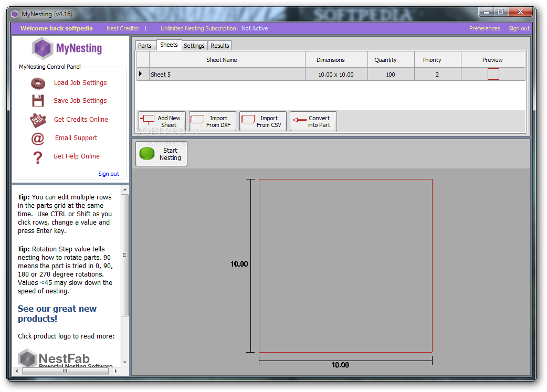Click the Sheet 5 row selector arrow
The image size is (547, 392).
pyautogui.click(x=143, y=75)
